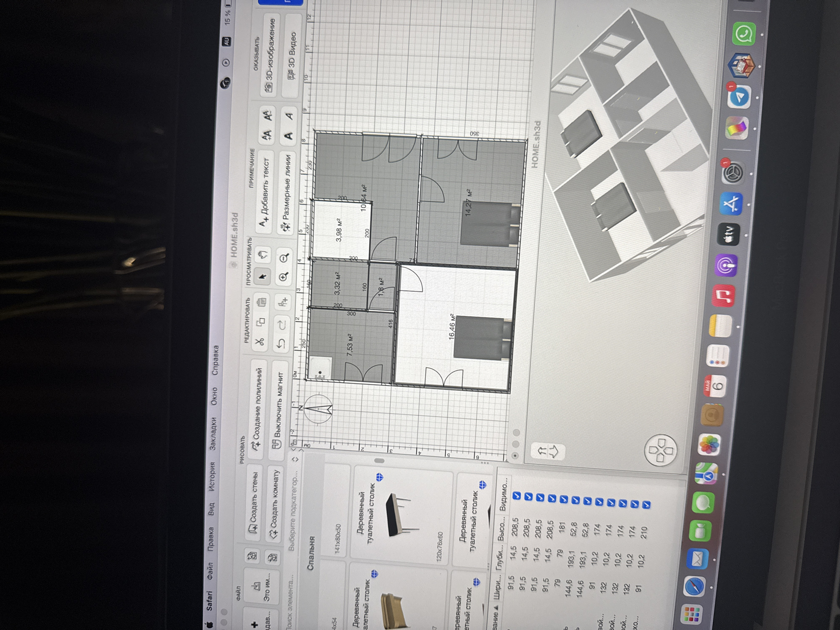Open Telegram from the Dock

[740, 96]
